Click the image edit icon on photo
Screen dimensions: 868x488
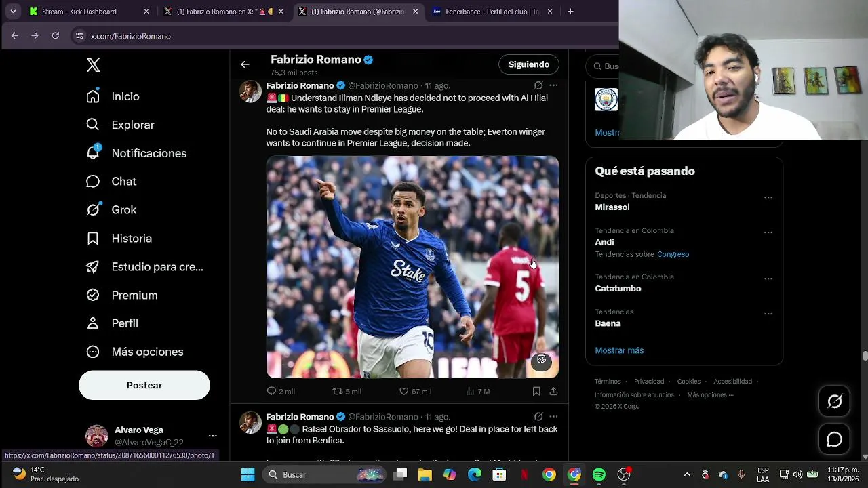[x=541, y=360]
